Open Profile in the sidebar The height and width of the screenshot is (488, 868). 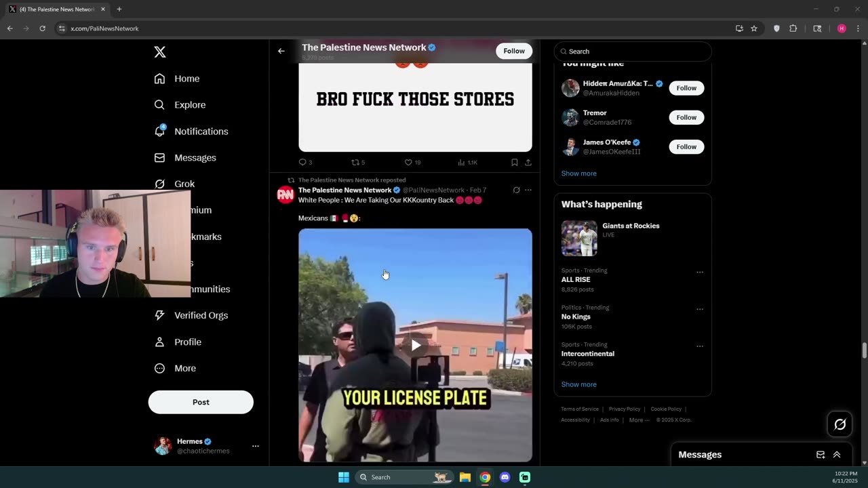click(x=178, y=342)
